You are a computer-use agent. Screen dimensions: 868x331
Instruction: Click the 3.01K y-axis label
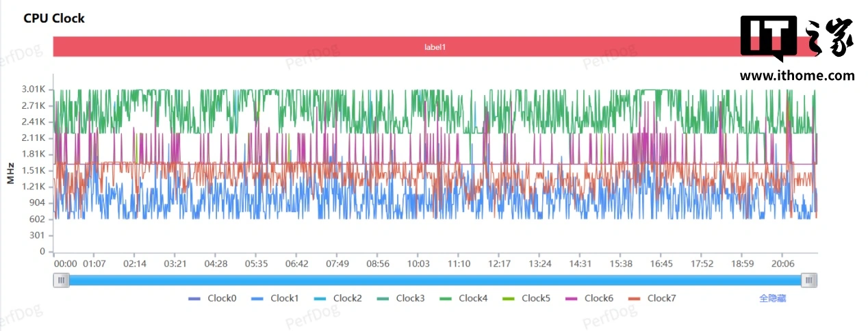coord(33,90)
